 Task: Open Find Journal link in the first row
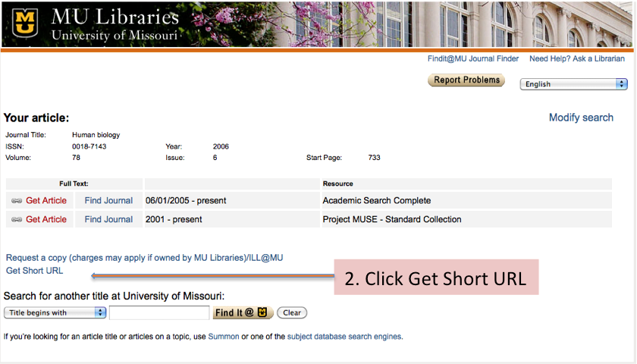(x=108, y=201)
